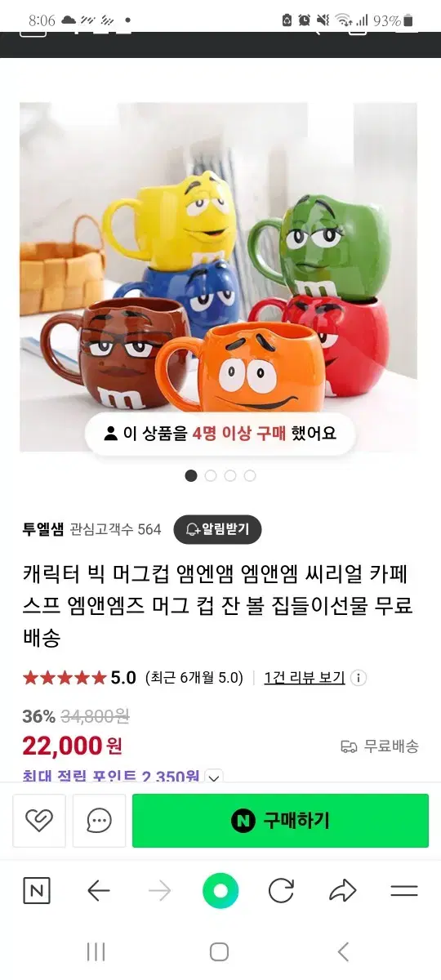
Task: Tap the heart wishlist icon
Action: tap(39, 821)
